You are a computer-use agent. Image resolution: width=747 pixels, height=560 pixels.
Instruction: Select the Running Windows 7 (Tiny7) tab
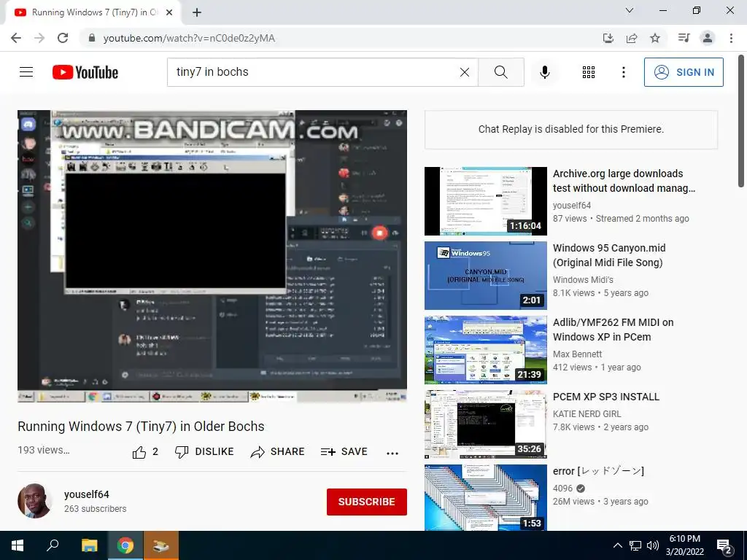click(x=93, y=12)
